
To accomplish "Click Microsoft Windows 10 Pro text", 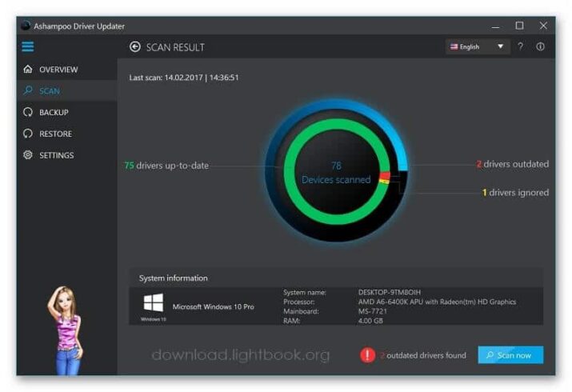I will 213,306.
